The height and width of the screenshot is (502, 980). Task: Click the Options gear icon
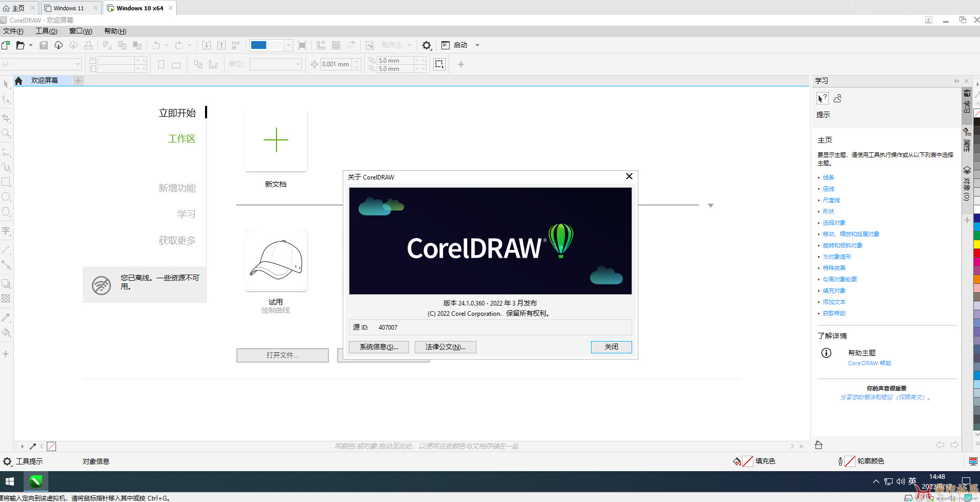pyautogui.click(x=427, y=45)
